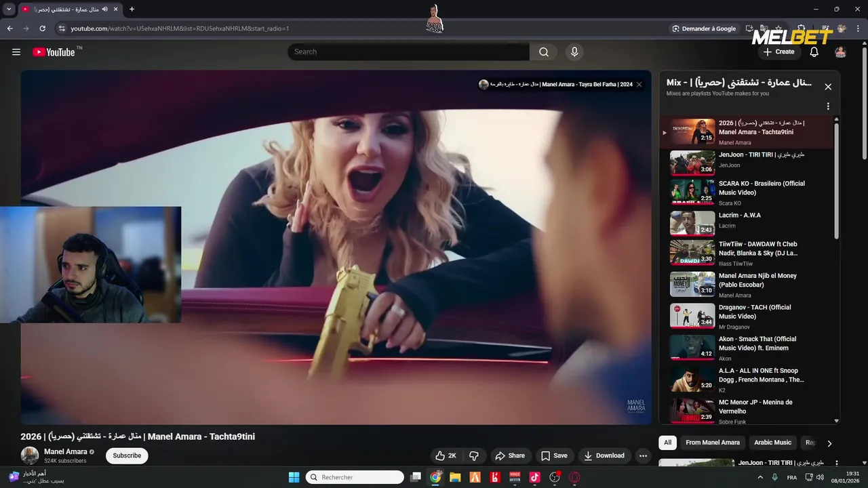Click into the YouTube search field

click(408, 52)
